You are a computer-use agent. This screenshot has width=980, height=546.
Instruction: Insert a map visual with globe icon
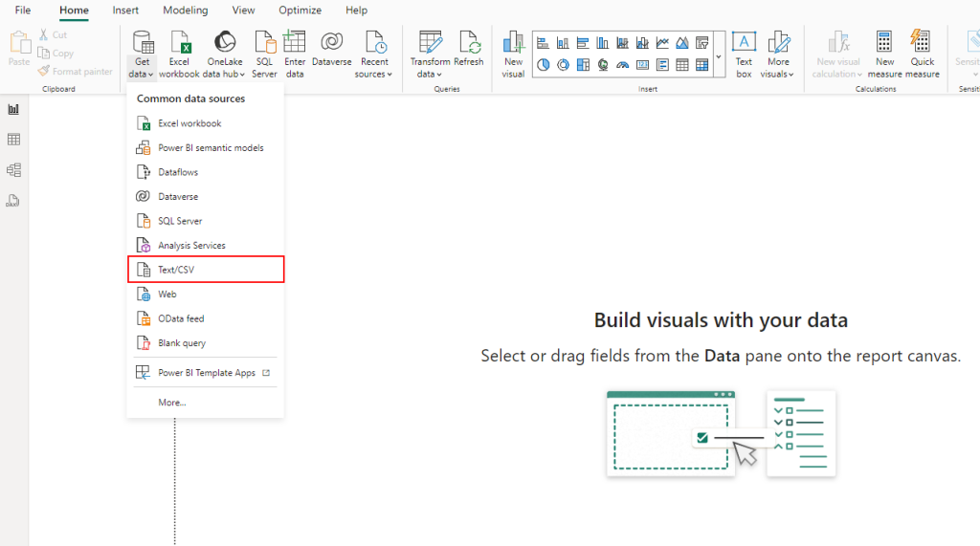(603, 65)
